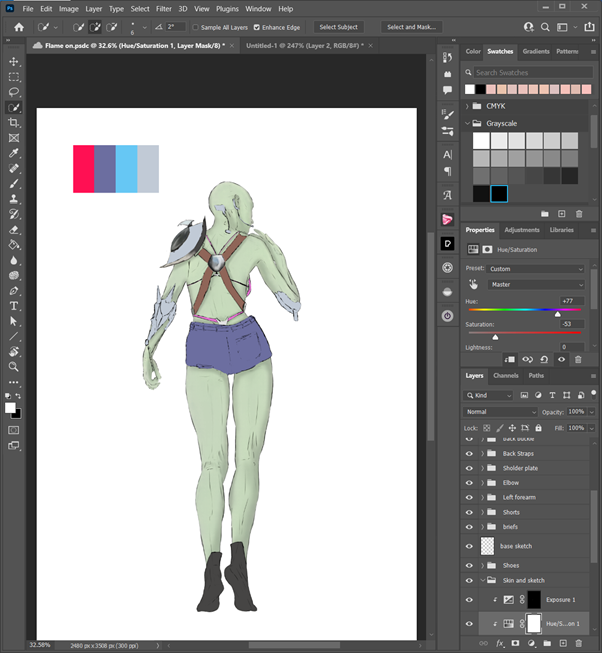Pick the Eyedropper tool
This screenshot has height=653, width=602.
pyautogui.click(x=14, y=153)
